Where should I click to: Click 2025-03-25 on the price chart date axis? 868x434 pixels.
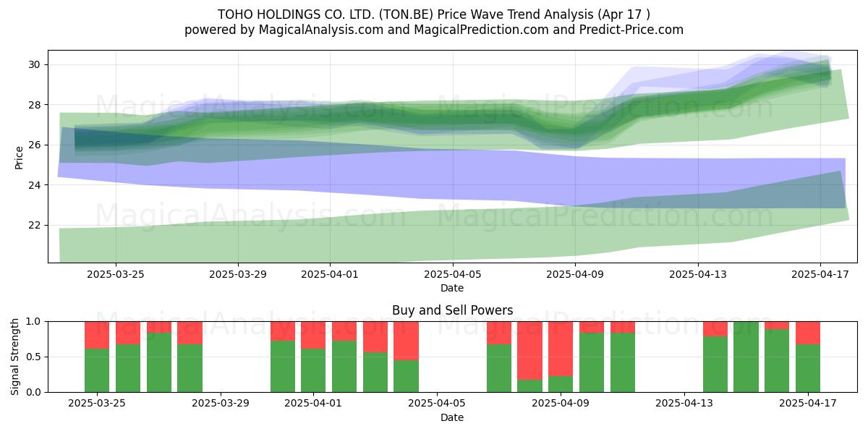coord(115,274)
